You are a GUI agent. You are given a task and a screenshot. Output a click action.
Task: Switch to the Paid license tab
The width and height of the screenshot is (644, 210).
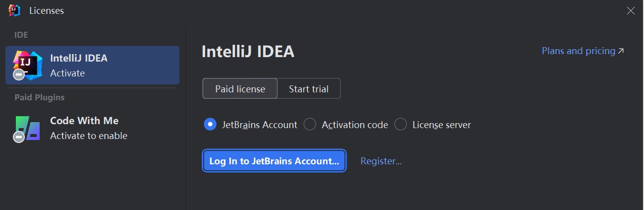click(x=240, y=89)
